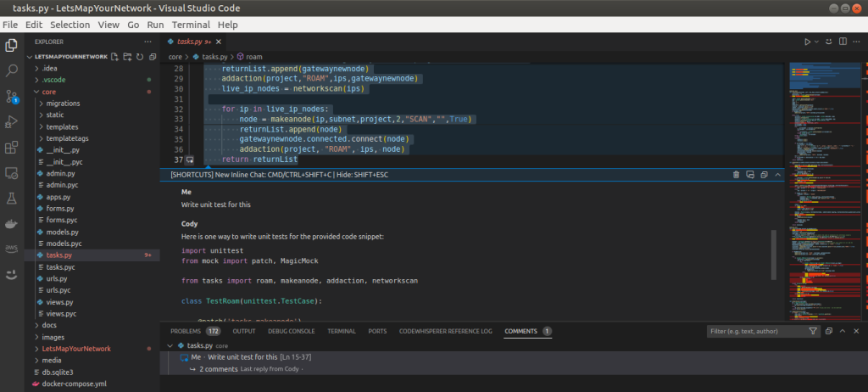Open the Remote Explorer view
Image resolution: width=868 pixels, height=392 pixels.
coord(11,173)
